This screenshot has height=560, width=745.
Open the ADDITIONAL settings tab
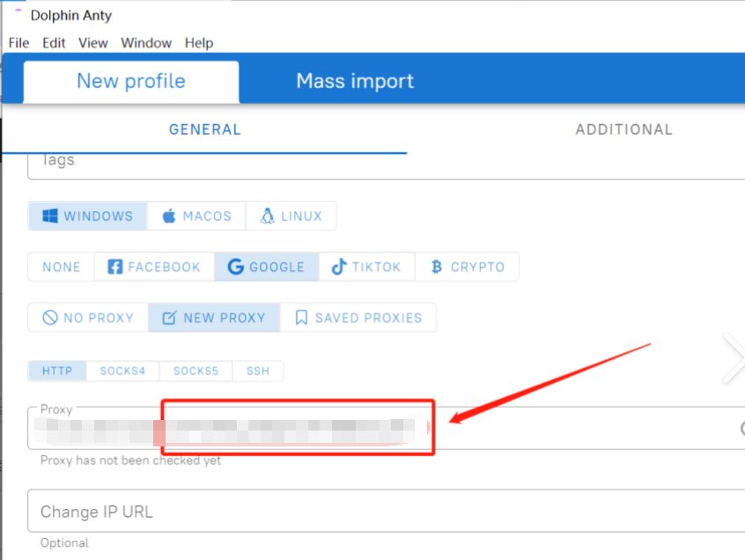pyautogui.click(x=623, y=129)
